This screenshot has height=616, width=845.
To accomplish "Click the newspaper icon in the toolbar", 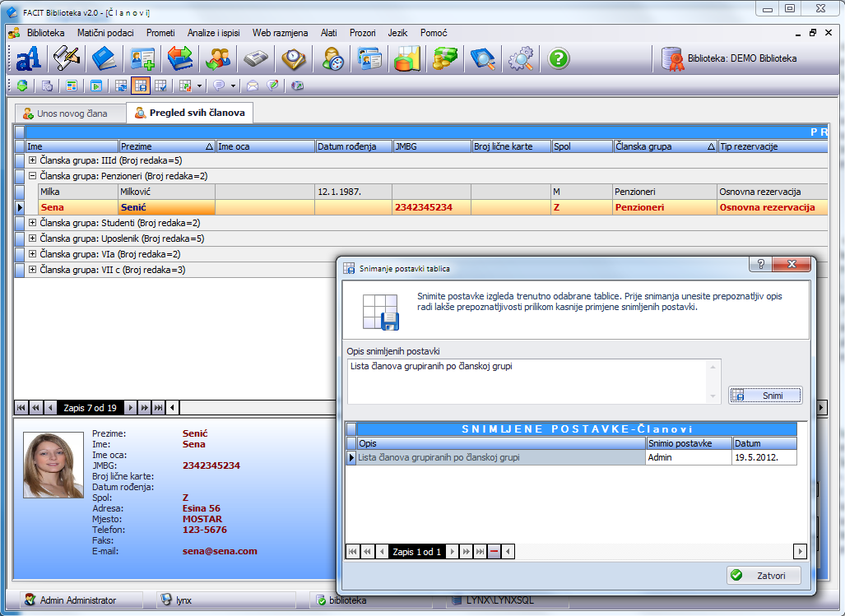I will (255, 58).
